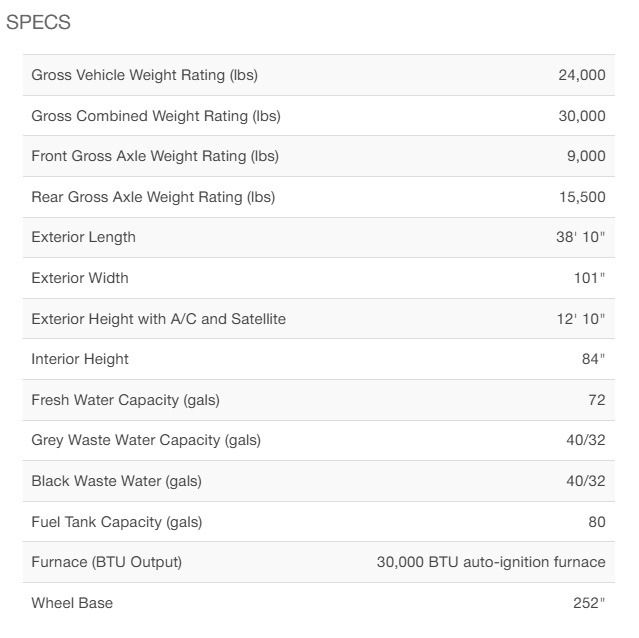The image size is (639, 638).
Task: Select Grey Waste Water Capacity row
Action: 319,440
